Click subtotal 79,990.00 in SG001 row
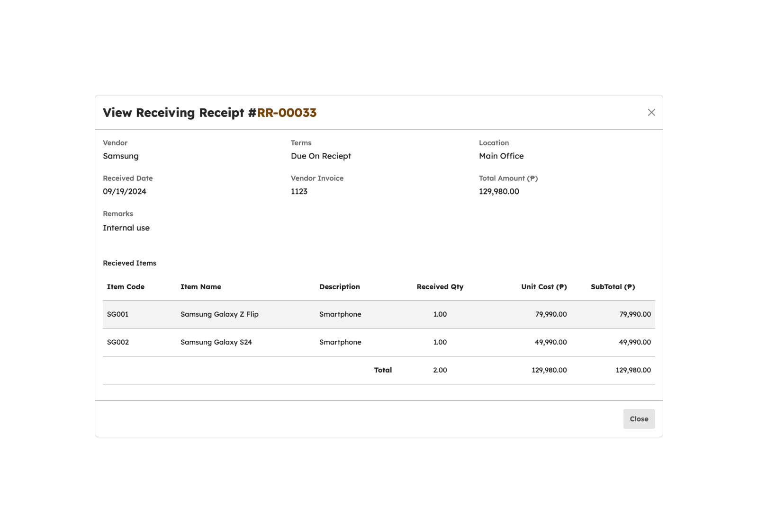The image size is (758, 532). point(635,314)
